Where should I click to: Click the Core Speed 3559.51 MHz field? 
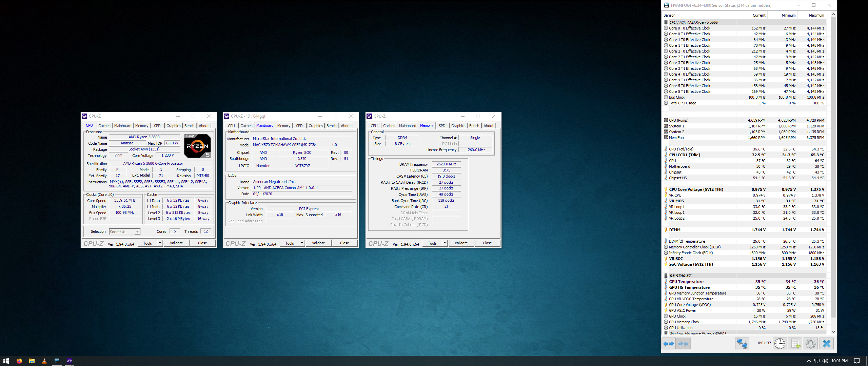pos(125,200)
